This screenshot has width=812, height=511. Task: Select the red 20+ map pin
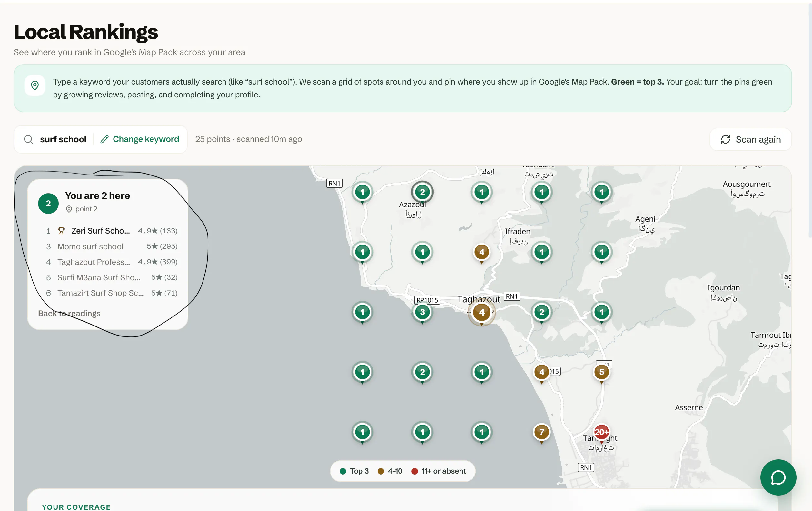[601, 433]
